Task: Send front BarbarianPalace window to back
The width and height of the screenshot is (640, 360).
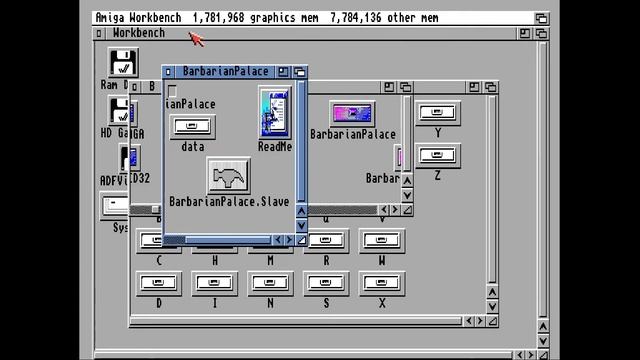Action: [x=299, y=72]
